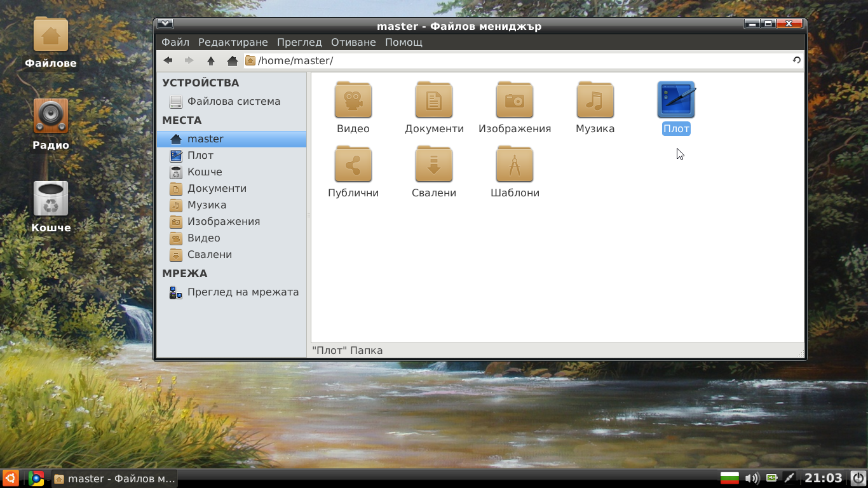
Task: Open the Отиване menu
Action: [x=353, y=43]
